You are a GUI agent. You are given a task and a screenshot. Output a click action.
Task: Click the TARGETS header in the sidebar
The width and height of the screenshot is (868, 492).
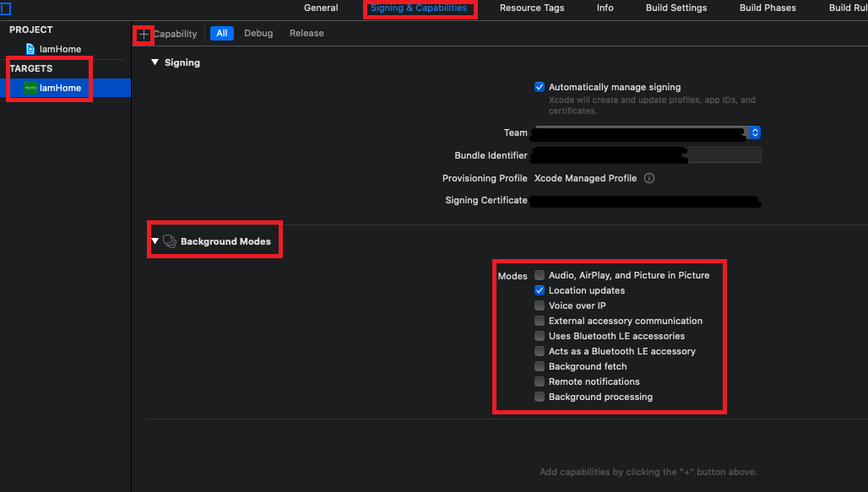click(x=31, y=68)
